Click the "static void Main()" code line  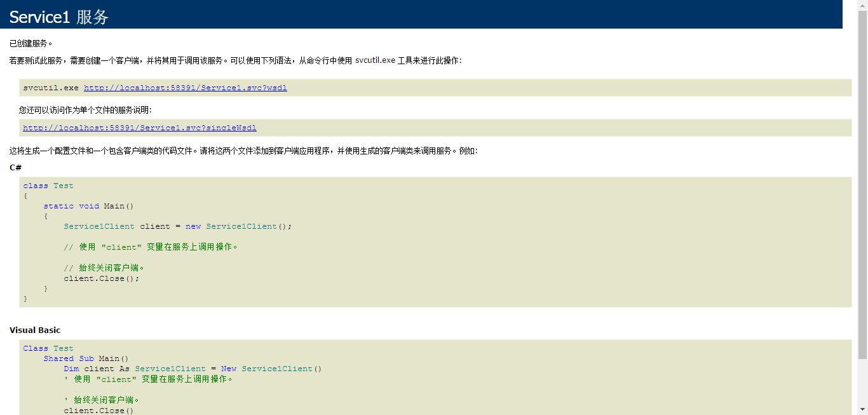[x=88, y=206]
